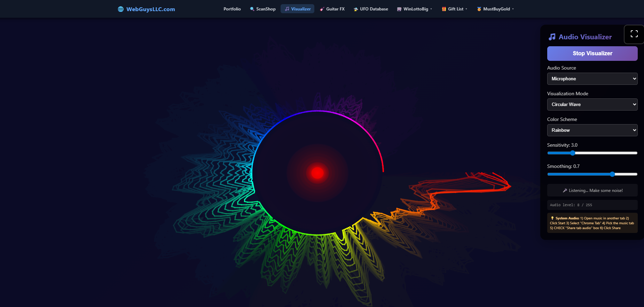Open the ScanShop nav item

[x=263, y=9]
